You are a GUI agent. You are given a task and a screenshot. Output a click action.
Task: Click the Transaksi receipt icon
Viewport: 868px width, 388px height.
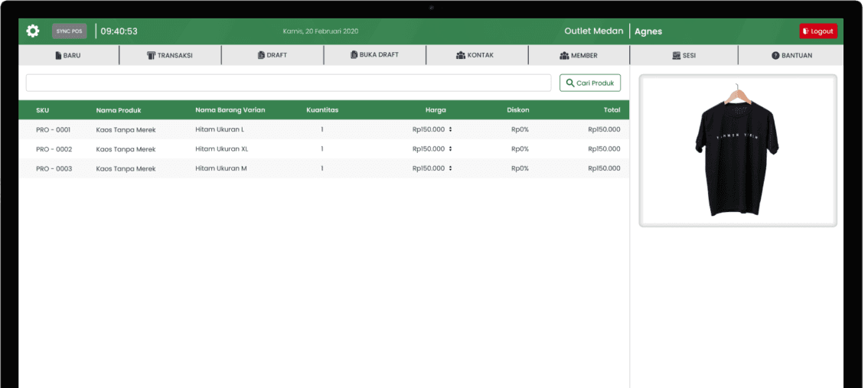(151, 56)
